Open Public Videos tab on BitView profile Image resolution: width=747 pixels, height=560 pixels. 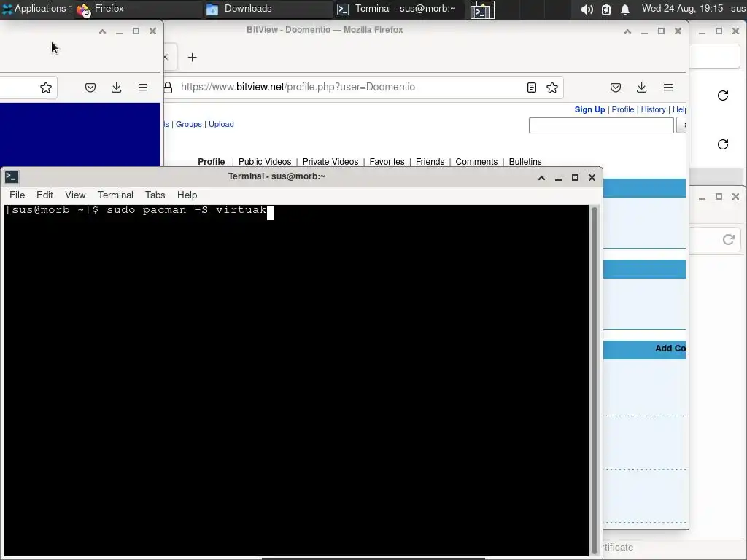click(265, 161)
